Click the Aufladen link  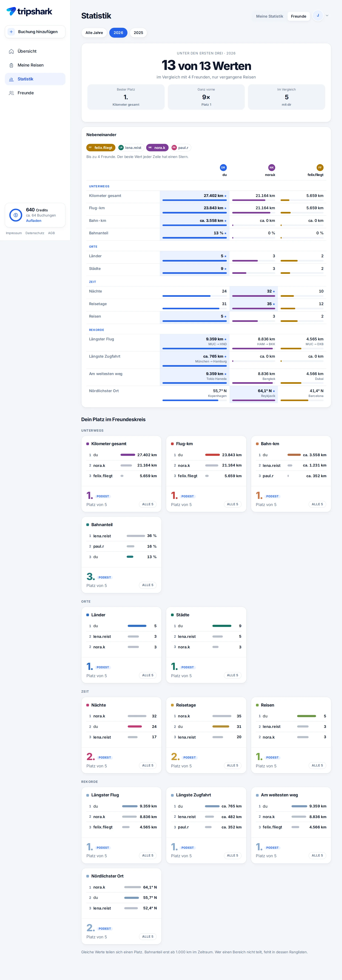tap(33, 221)
